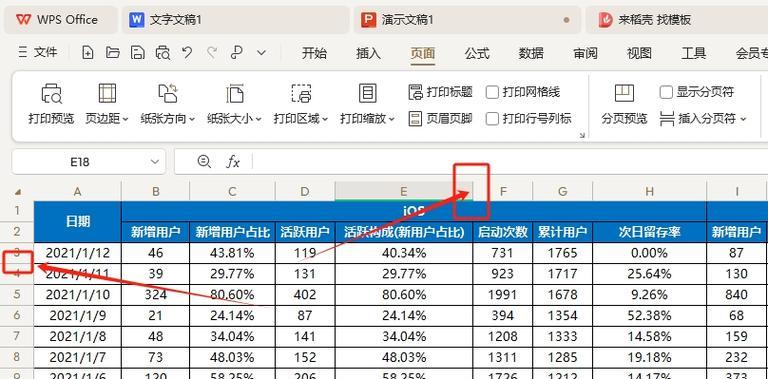
Task: Switch to the Formulas (公式) ribbon tab
Action: tap(477, 53)
